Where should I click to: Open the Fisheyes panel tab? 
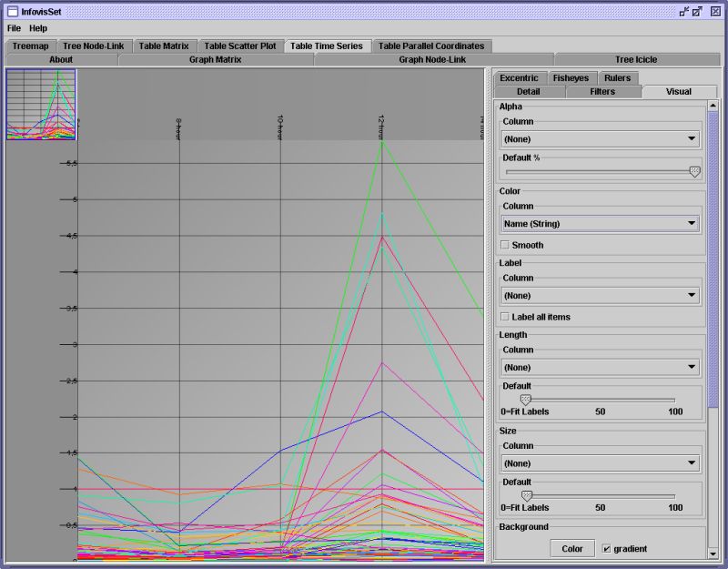570,77
